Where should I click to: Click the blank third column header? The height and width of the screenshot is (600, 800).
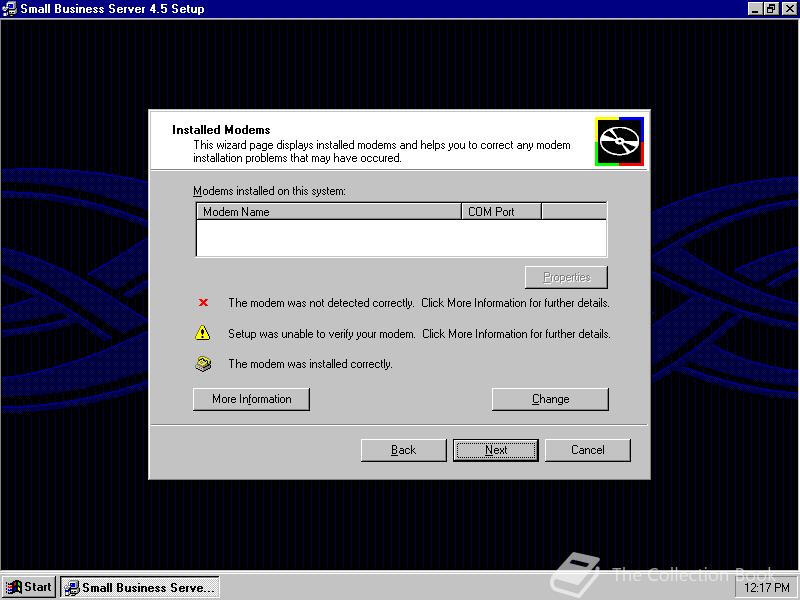[x=574, y=211]
